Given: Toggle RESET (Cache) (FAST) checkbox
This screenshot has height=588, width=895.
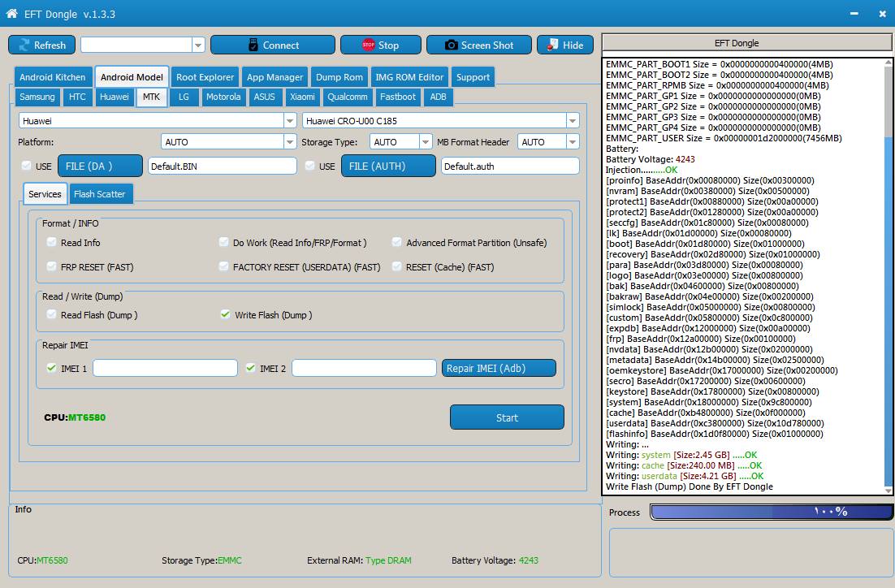Looking at the screenshot, I should (396, 266).
